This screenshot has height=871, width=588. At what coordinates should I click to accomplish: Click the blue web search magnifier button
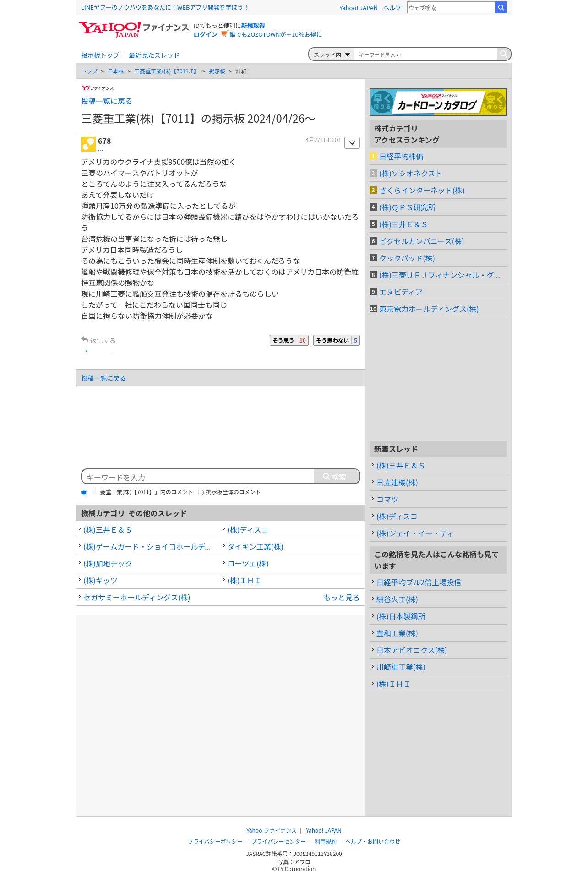[501, 7]
